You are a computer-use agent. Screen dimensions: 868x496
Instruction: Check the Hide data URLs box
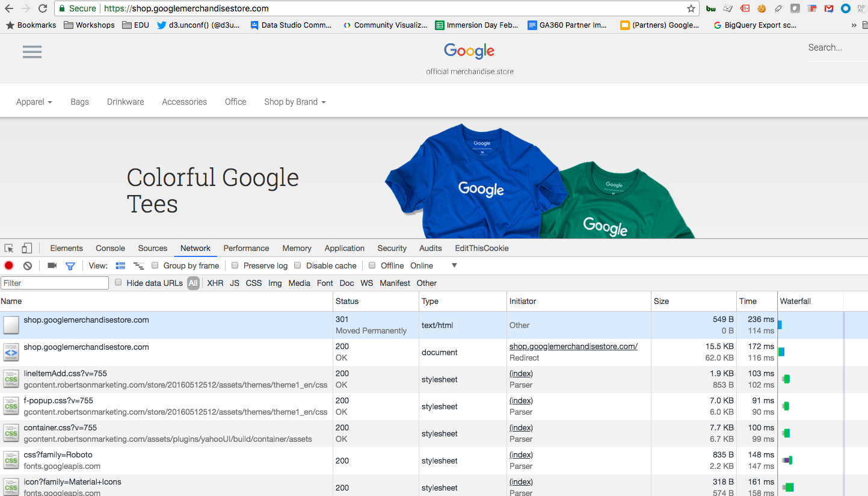click(119, 282)
